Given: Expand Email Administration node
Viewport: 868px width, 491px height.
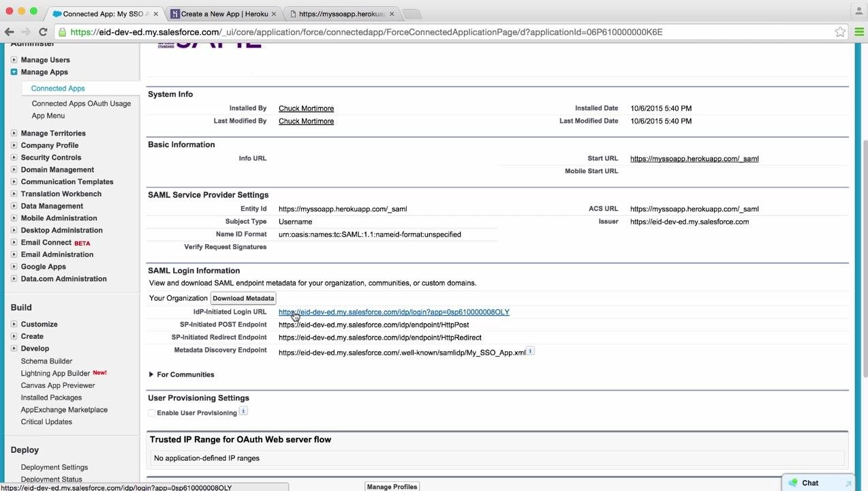Looking at the screenshot, I should click(x=14, y=254).
